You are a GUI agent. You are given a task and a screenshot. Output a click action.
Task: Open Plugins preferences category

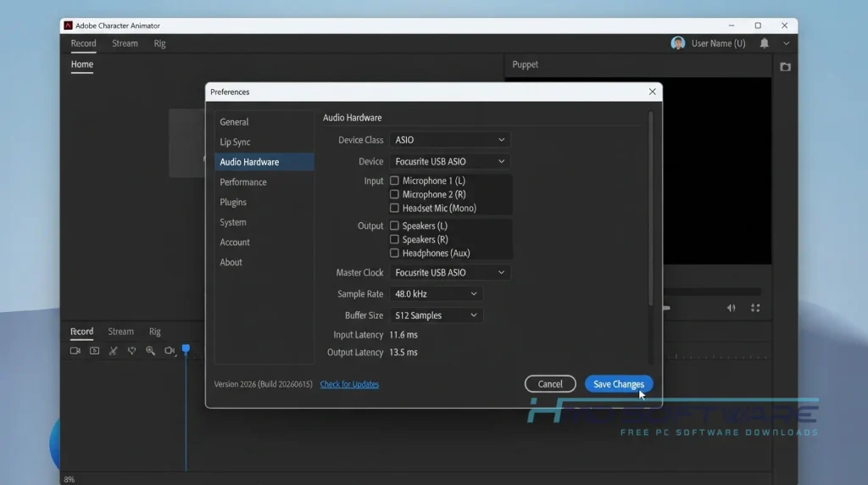click(x=264, y=202)
